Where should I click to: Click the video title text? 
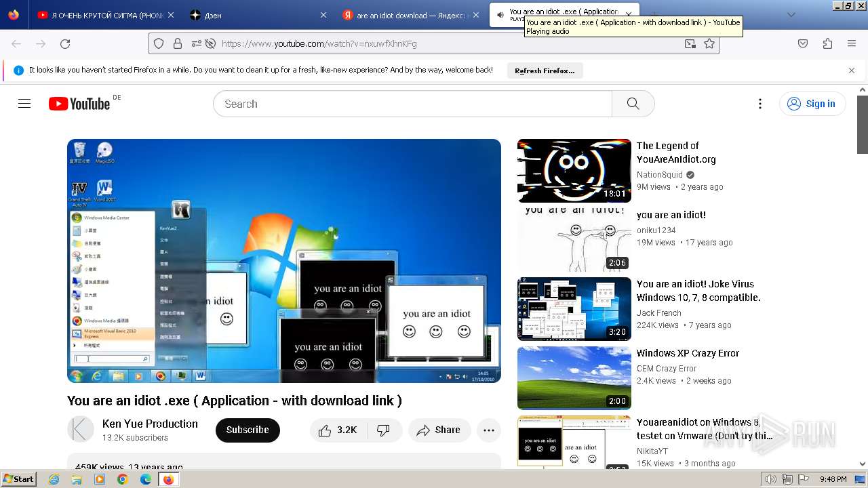click(x=235, y=401)
